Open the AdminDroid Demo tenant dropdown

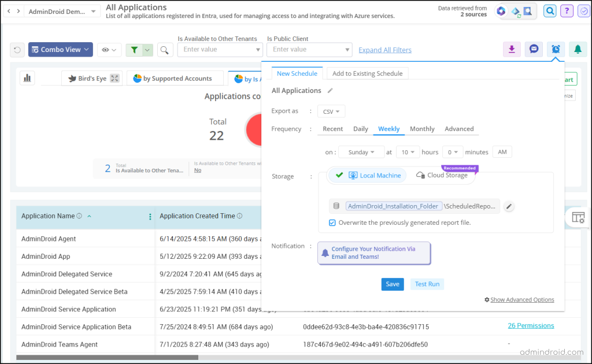[x=62, y=12]
